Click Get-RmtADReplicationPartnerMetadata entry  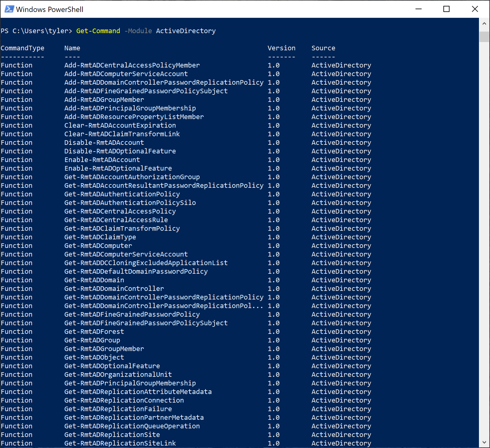point(134,418)
